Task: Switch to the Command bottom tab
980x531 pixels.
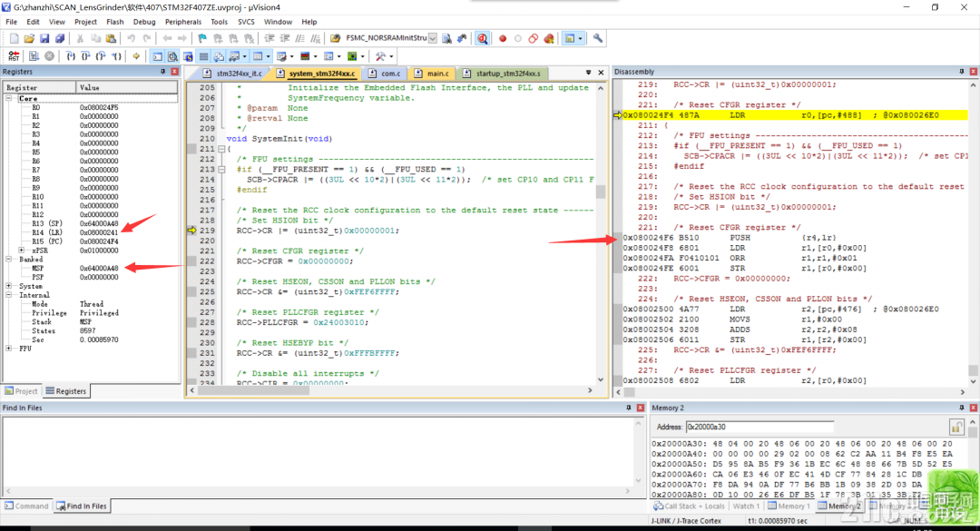Action: point(26,506)
